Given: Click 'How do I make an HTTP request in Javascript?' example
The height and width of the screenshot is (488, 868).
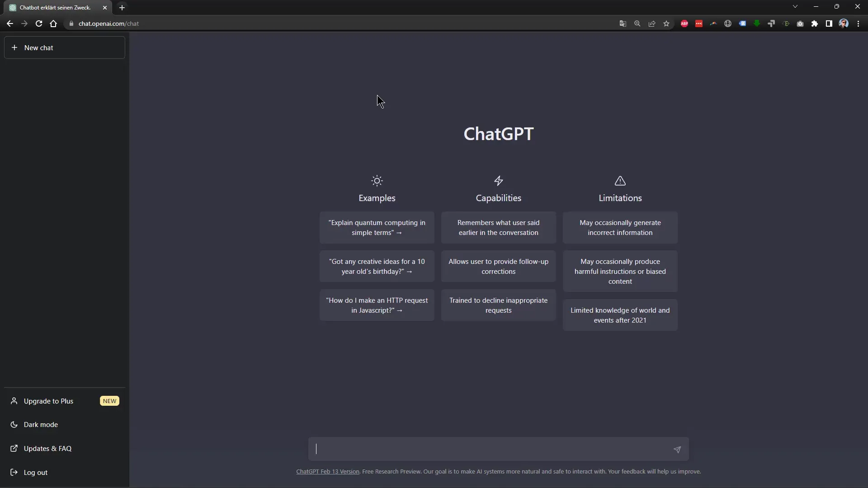Looking at the screenshot, I should [377, 305].
